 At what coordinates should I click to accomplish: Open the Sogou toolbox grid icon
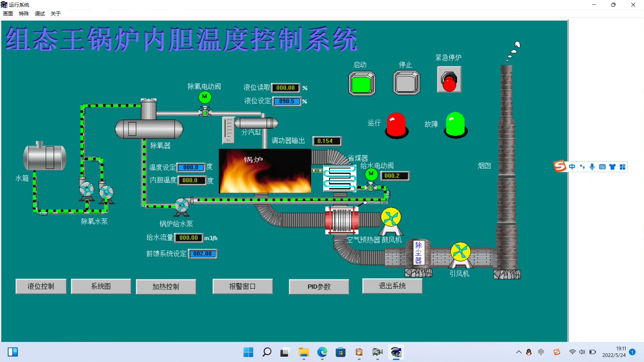click(623, 167)
